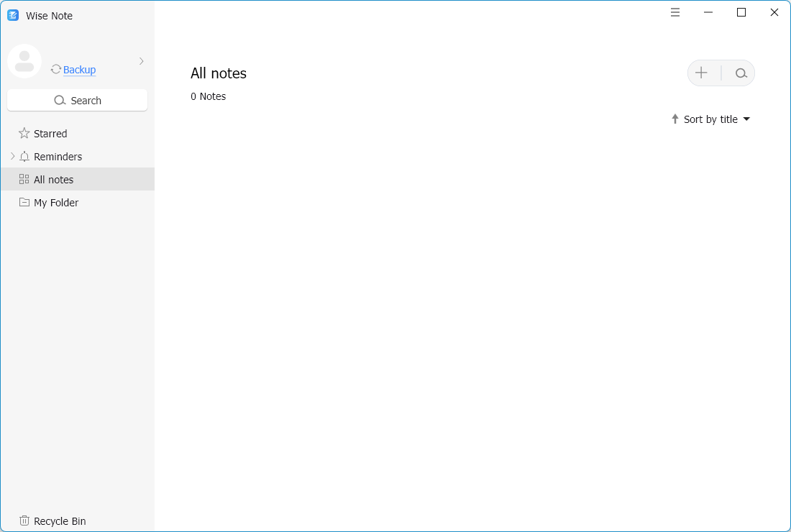Toggle the sort direction arrow
Screen dimensions: 791x532
coord(675,119)
